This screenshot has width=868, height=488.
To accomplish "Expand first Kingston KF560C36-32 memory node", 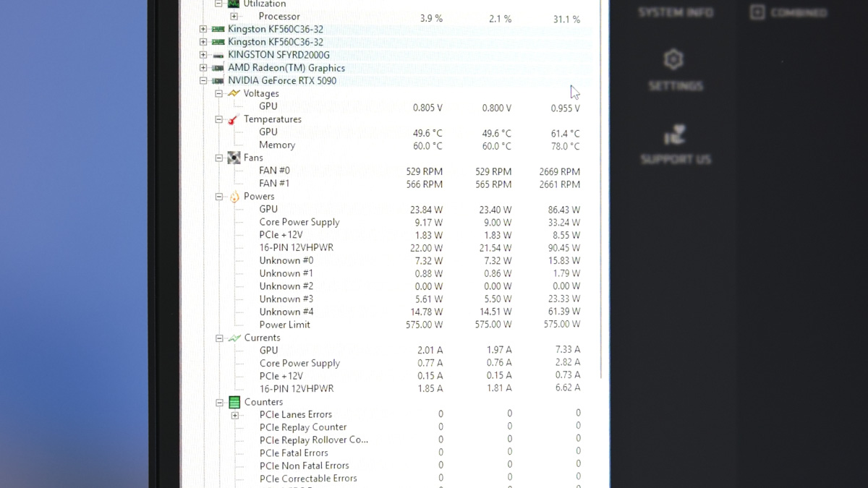I will [203, 30].
